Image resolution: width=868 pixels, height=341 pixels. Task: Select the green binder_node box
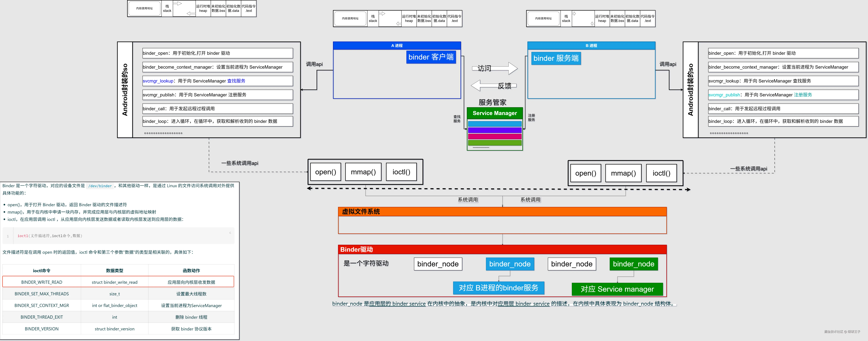point(634,264)
